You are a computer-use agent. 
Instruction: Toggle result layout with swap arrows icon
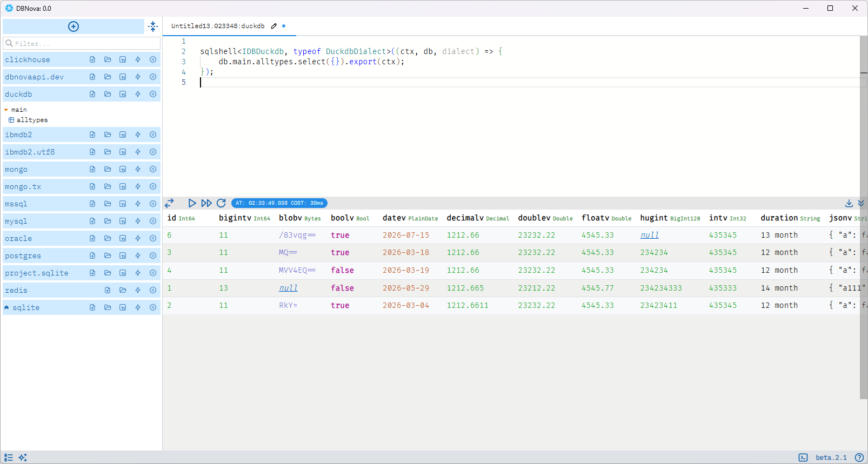point(169,203)
